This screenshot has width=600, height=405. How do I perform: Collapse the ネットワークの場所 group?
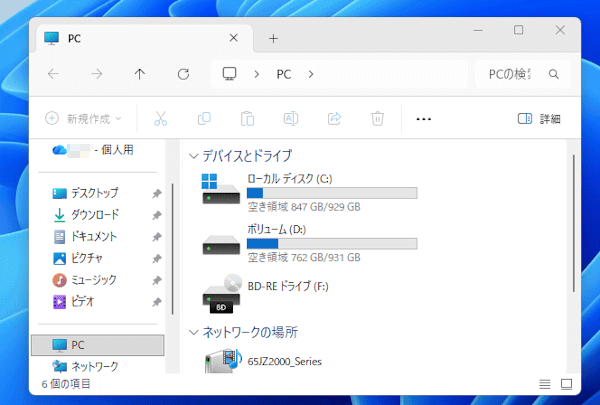click(x=194, y=332)
